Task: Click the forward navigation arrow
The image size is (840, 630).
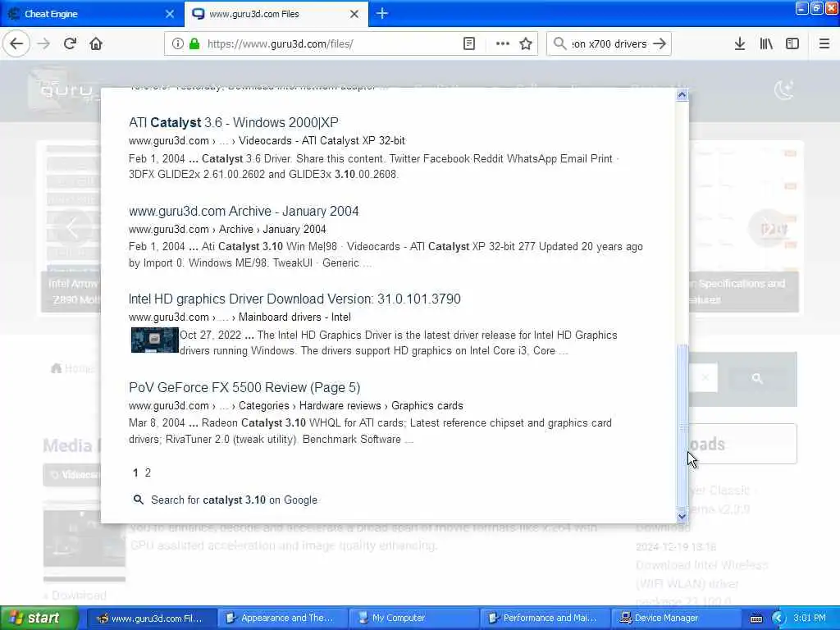Action: [43, 44]
